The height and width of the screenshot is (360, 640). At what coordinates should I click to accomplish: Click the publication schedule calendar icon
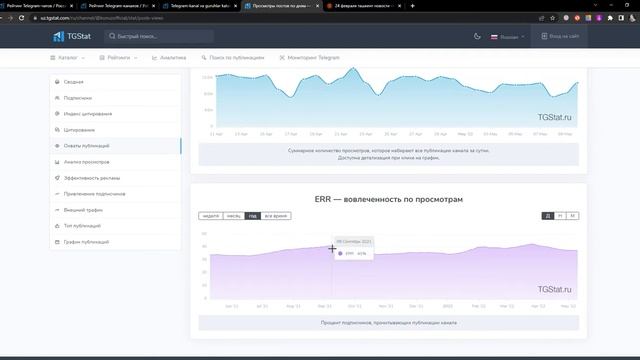(x=57, y=242)
